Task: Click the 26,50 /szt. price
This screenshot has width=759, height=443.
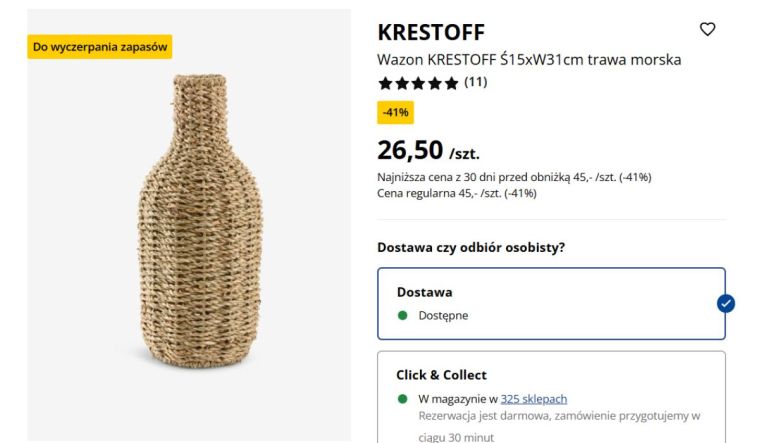Action: click(x=428, y=150)
